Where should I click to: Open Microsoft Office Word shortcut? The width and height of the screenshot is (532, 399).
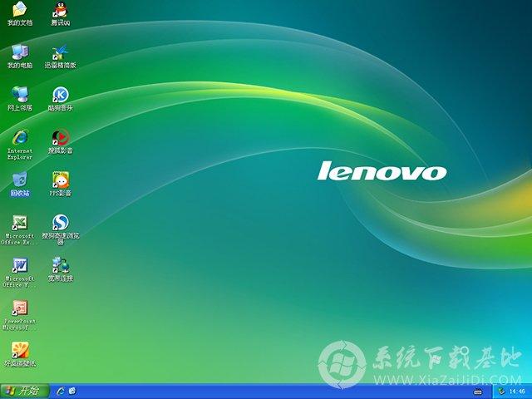click(20, 266)
